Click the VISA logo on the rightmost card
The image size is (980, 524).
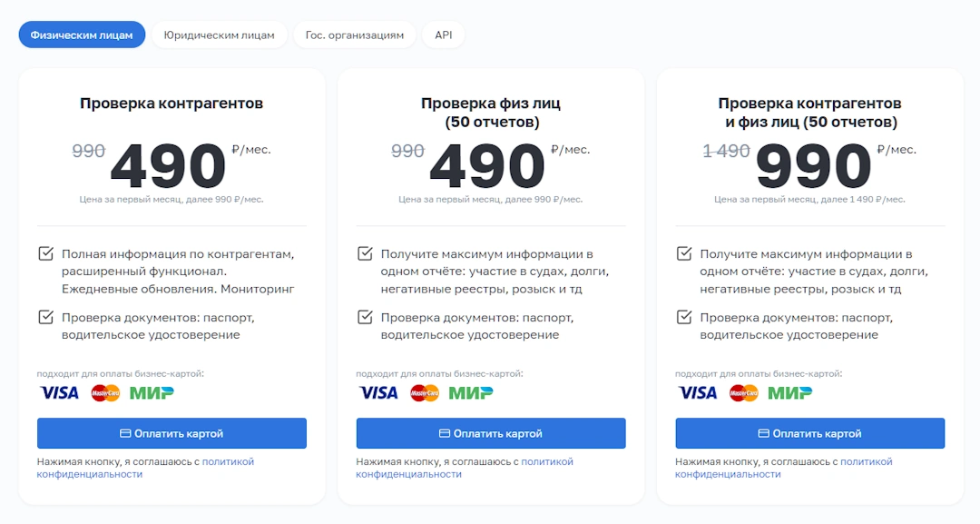(x=698, y=392)
